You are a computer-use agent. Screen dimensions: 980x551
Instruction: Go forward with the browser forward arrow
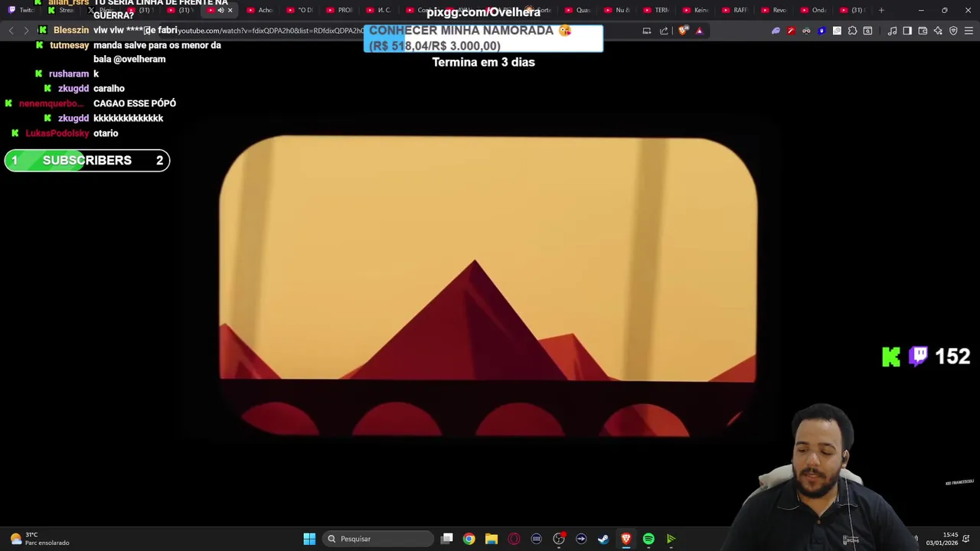[x=26, y=31]
